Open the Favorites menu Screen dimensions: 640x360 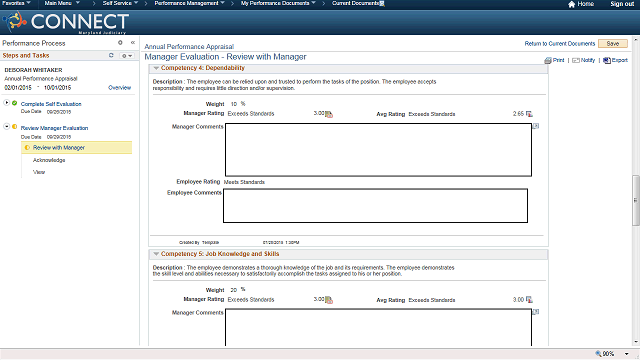click(16, 3)
